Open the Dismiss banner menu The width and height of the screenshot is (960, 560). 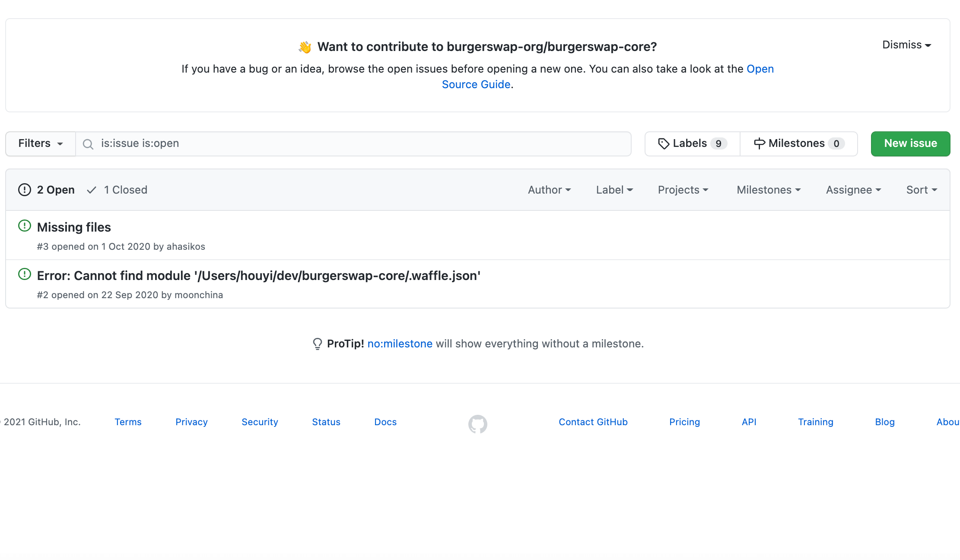click(906, 45)
